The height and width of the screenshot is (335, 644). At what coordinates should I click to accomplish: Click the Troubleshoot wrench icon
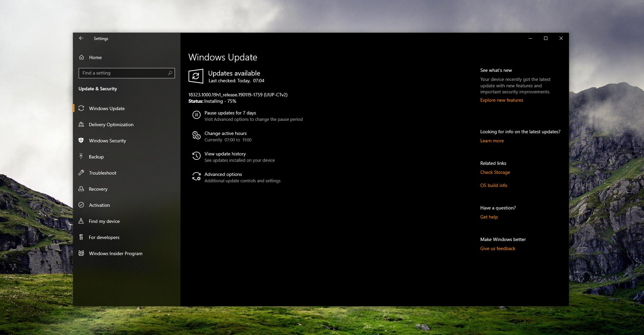coord(81,173)
